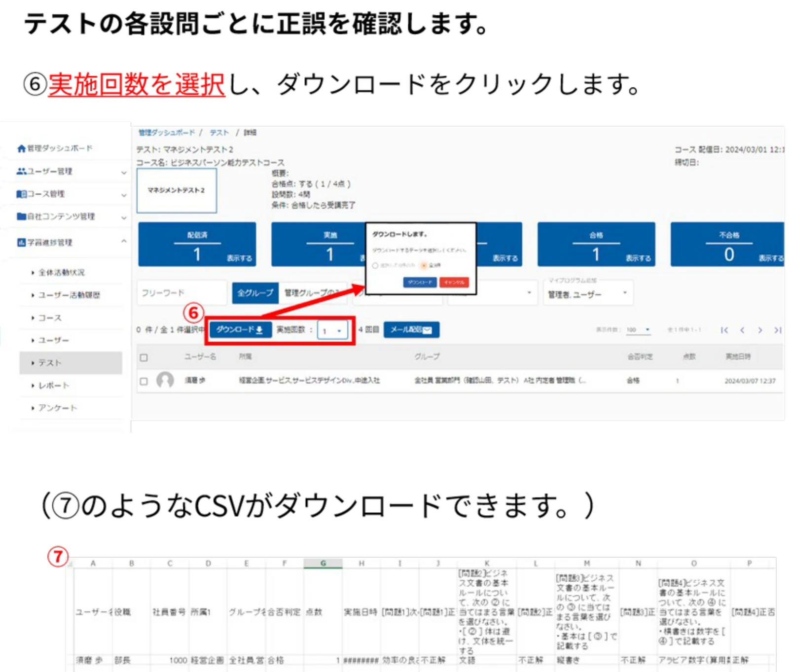Collapse the 学習進捗管理 sidebar section
789x672 pixels.
124,241
